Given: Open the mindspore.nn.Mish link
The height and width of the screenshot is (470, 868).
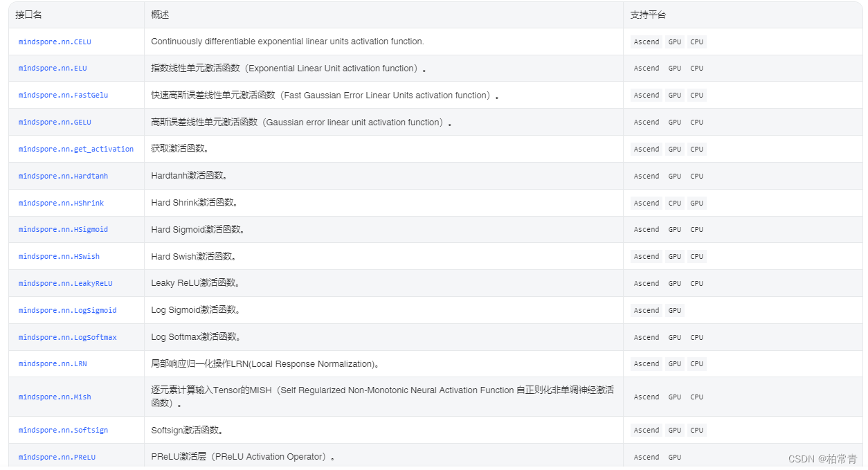Looking at the screenshot, I should [55, 397].
